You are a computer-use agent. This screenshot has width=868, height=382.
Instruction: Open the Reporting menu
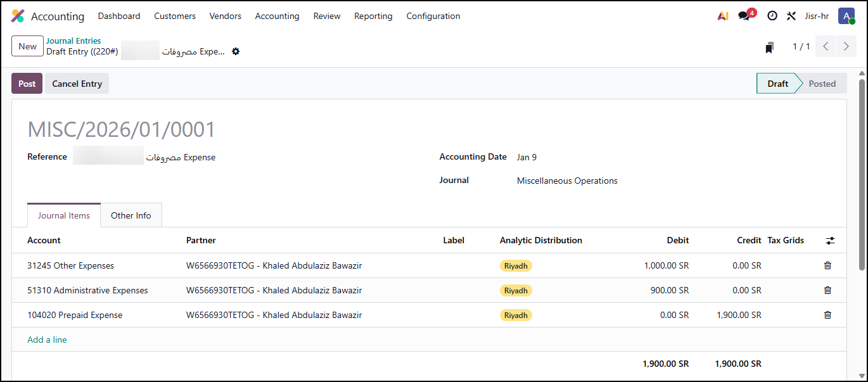pyautogui.click(x=373, y=16)
